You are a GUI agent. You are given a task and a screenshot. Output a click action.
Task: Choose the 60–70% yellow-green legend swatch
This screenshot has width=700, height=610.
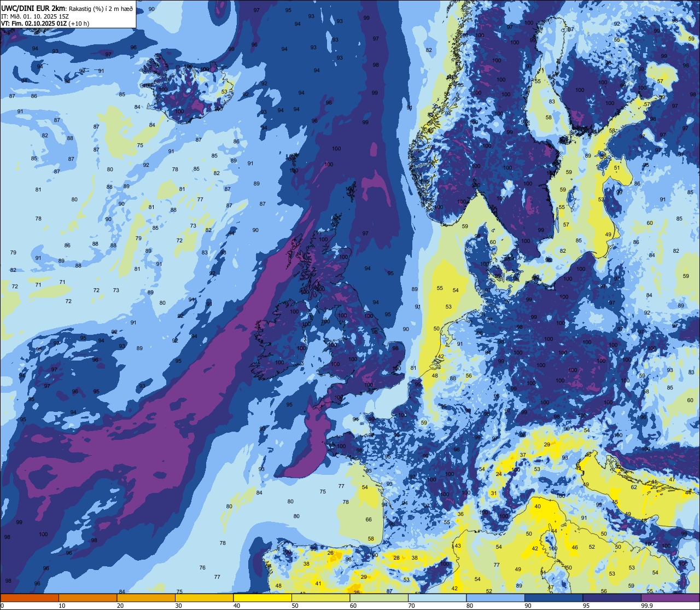tap(379, 597)
